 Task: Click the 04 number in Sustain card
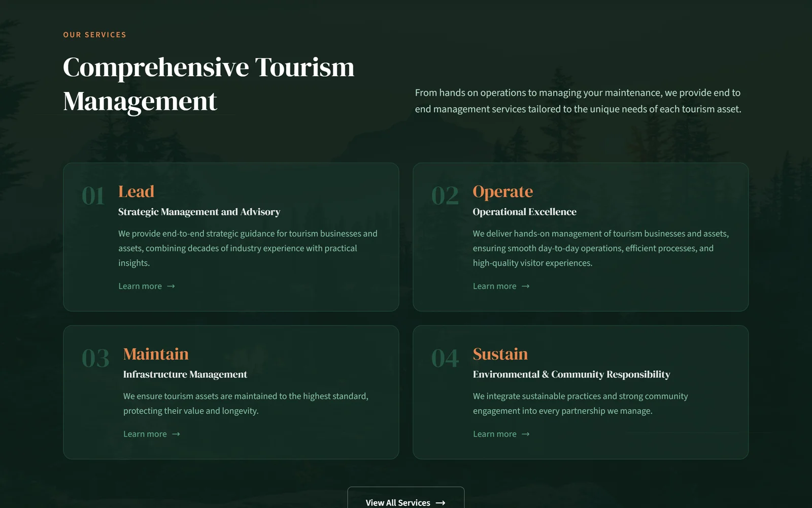[x=445, y=359]
